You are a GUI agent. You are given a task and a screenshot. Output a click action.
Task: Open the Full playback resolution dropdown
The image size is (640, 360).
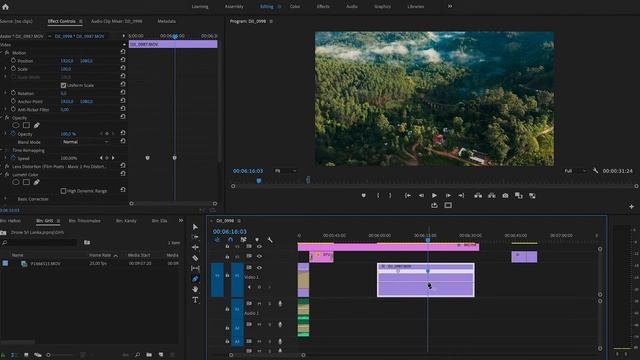tap(576, 171)
